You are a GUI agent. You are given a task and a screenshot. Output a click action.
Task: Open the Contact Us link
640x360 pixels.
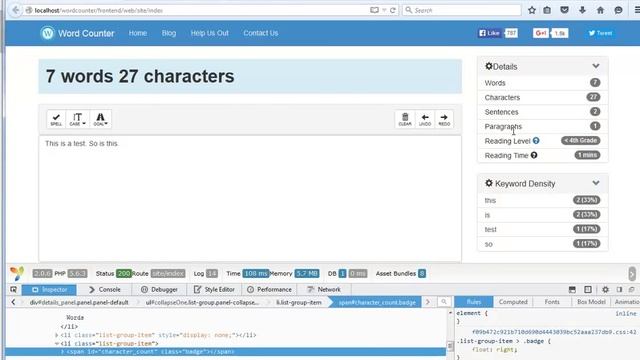pyautogui.click(x=260, y=33)
